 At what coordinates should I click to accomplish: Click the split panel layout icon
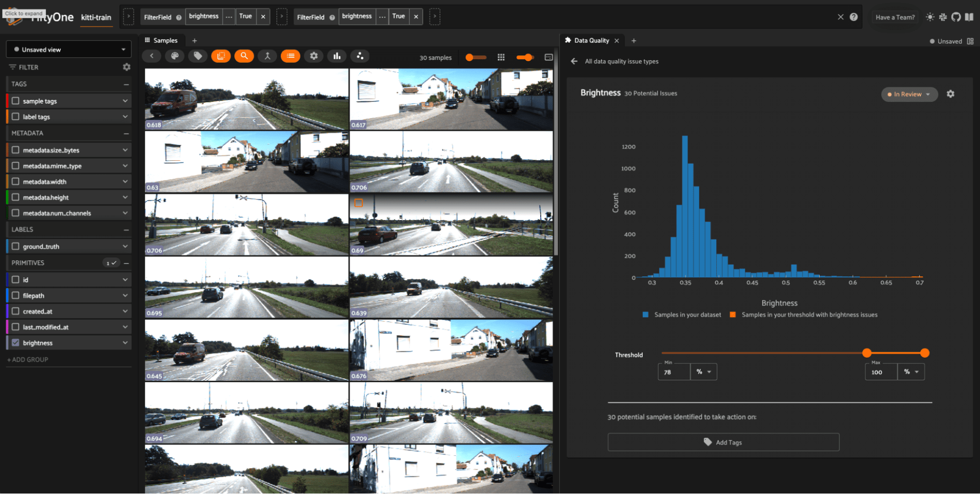pyautogui.click(x=971, y=41)
